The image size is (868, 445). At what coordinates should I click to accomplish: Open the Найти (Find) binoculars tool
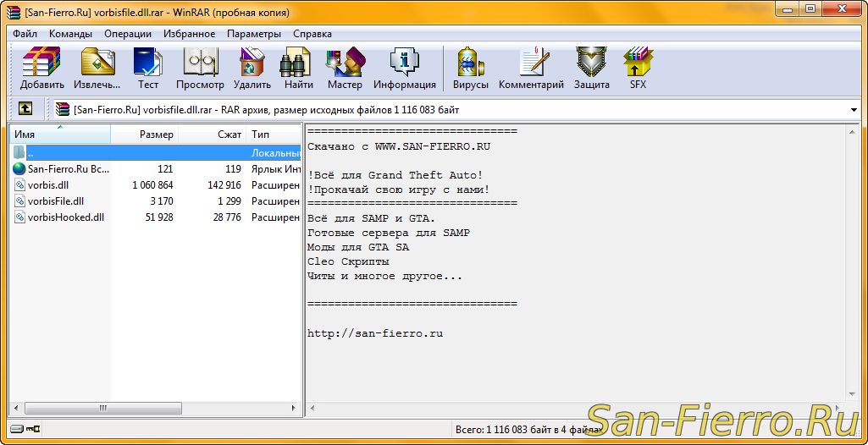coord(298,68)
